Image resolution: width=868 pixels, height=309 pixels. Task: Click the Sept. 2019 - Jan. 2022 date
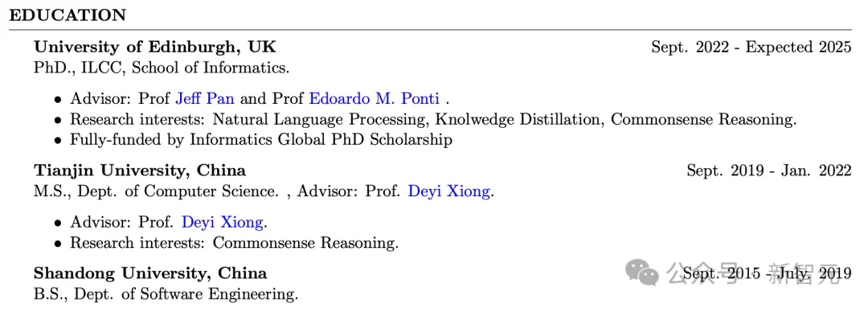(769, 171)
